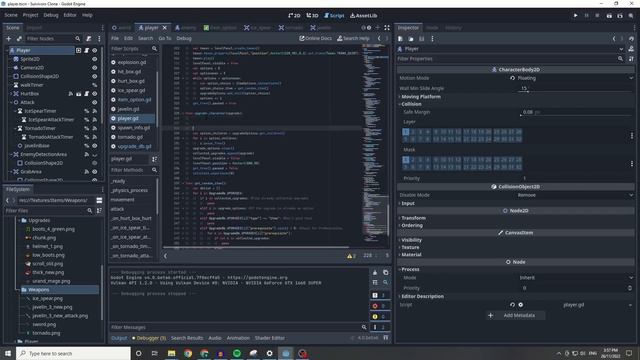Switch to Debugger bottom panel tab
640x360 pixels.
(149, 338)
